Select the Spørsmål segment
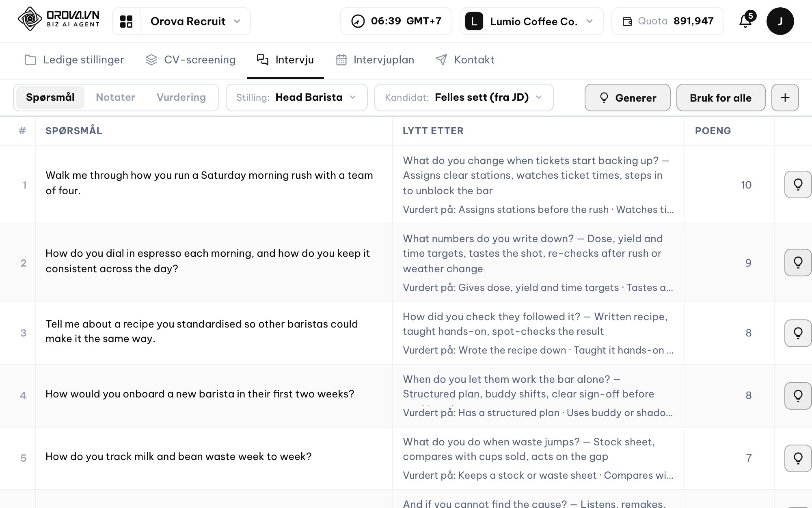812x508 pixels. (x=50, y=98)
